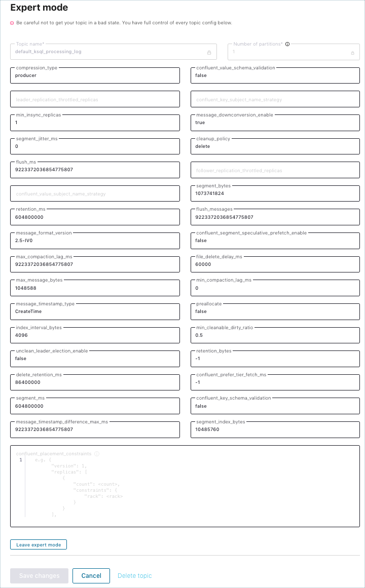365x588 pixels.
Task: Click the cleanup_policy input showing delete
Action: coord(275,146)
